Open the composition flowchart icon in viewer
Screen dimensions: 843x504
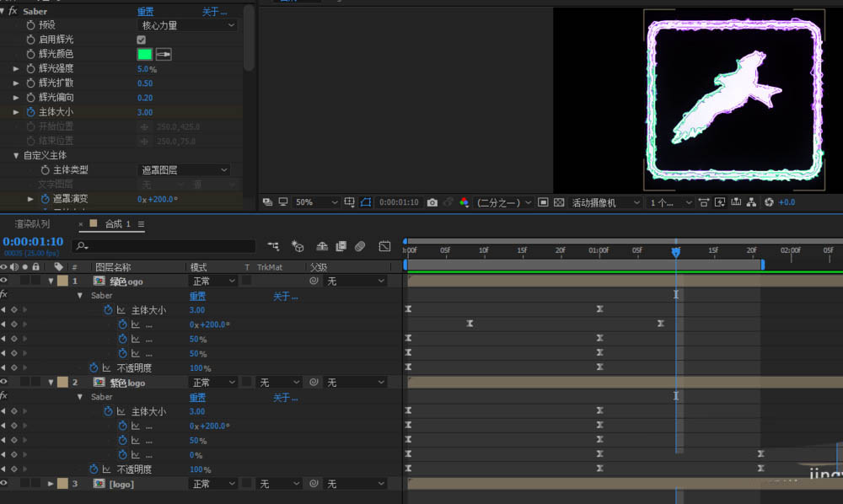pyautogui.click(x=752, y=202)
